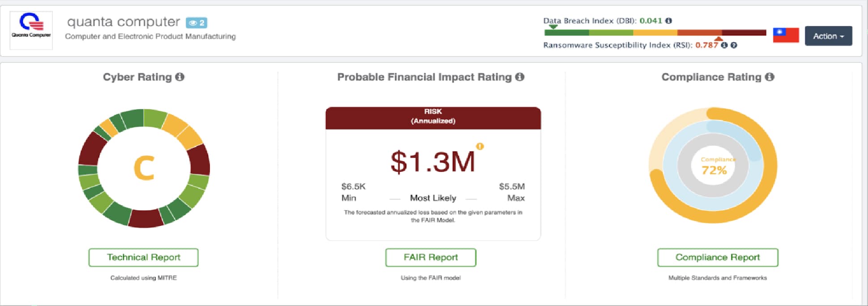Open the Data Breach Index info icon
The image size is (868, 306).
click(668, 21)
